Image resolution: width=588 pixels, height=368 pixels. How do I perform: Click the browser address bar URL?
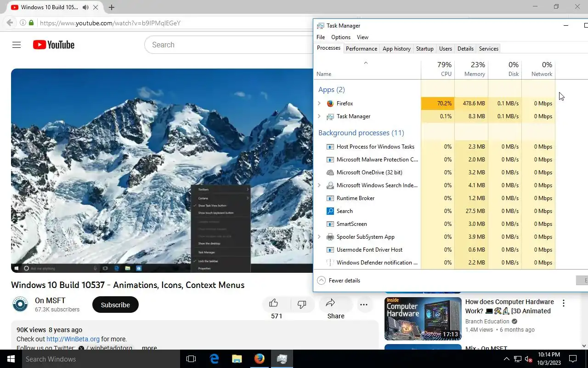click(x=110, y=23)
